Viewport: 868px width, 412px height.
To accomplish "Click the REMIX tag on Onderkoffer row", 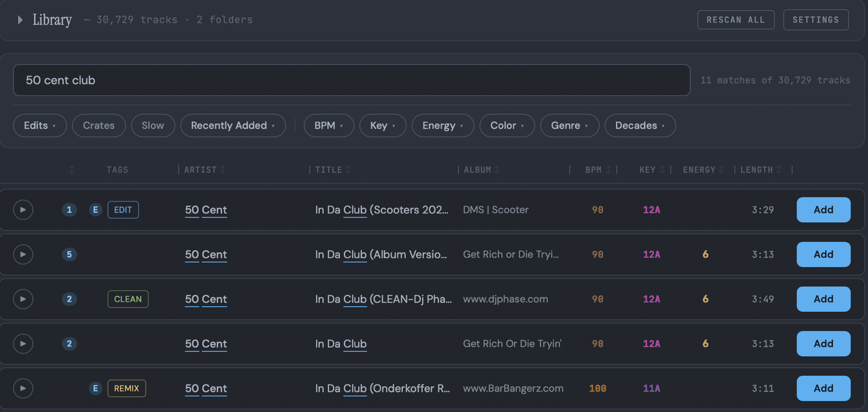I will pos(127,389).
